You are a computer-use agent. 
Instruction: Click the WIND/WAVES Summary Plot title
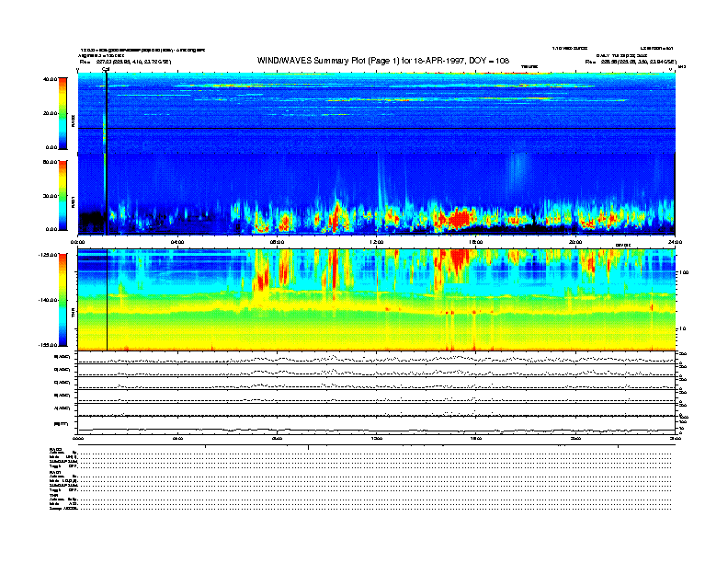point(363,62)
